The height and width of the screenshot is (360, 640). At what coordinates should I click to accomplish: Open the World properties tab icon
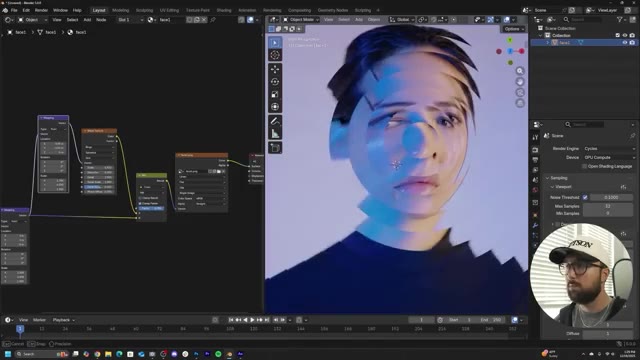[536, 190]
